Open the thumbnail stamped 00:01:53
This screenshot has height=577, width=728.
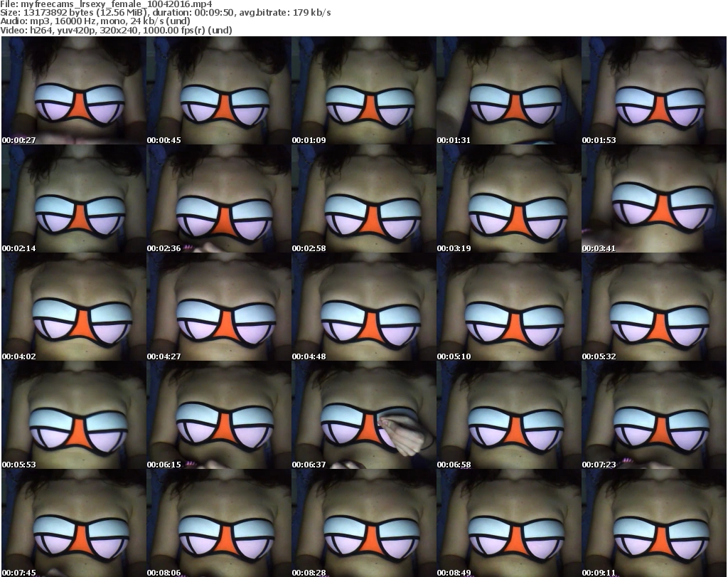click(654, 90)
